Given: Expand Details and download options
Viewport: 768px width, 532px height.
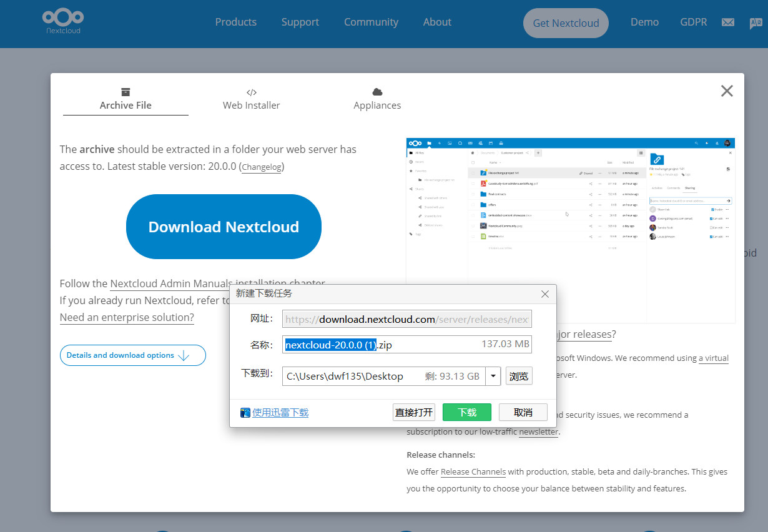Looking at the screenshot, I should 133,355.
